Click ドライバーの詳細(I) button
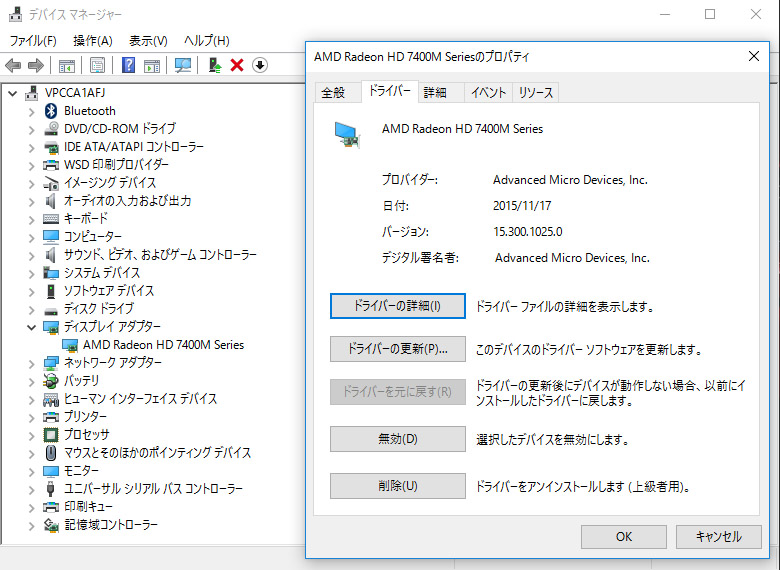The height and width of the screenshot is (570, 780). pyautogui.click(x=397, y=306)
